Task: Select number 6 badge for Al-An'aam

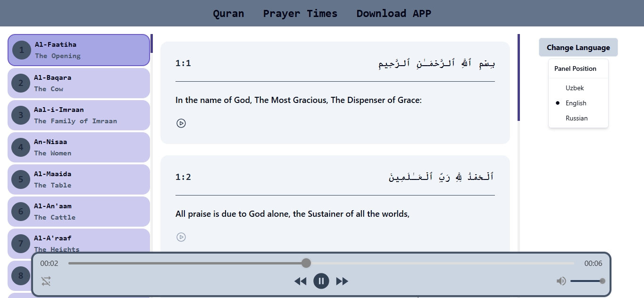Action: tap(21, 212)
